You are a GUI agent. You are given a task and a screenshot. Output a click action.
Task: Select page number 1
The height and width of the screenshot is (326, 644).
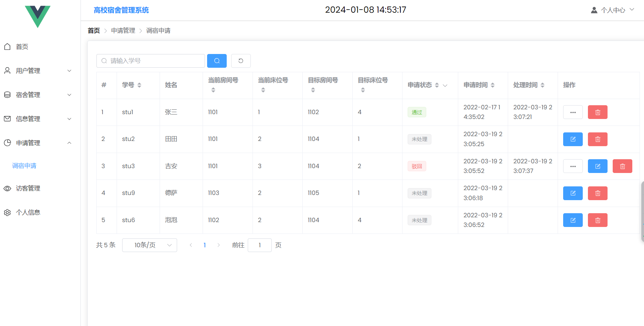[x=205, y=245]
